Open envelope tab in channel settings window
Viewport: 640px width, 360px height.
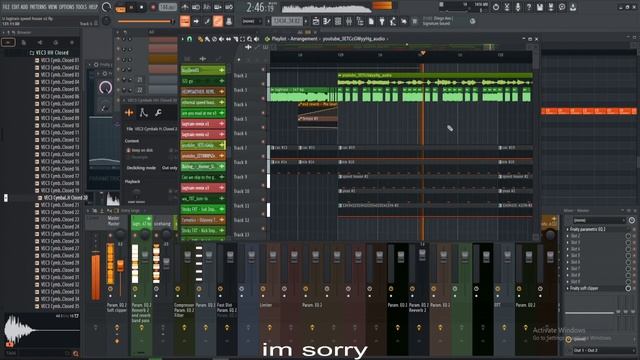(144, 113)
